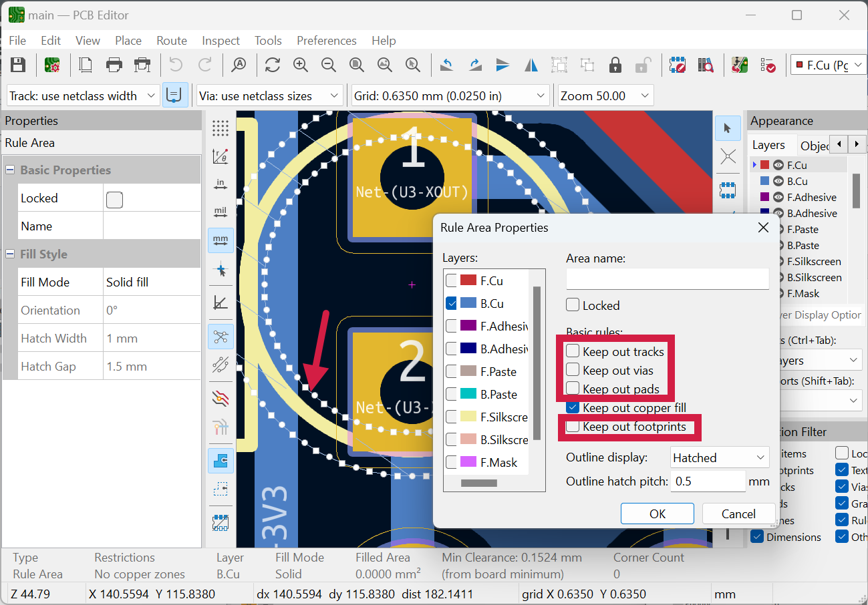Switch to the Layers tab
Screen dimensions: 868x605
click(768, 145)
